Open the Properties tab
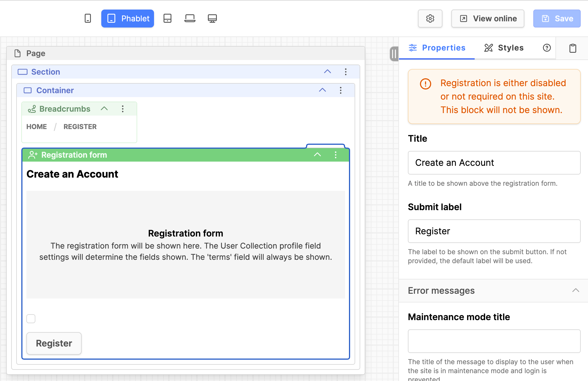588x381 pixels. click(x=437, y=48)
